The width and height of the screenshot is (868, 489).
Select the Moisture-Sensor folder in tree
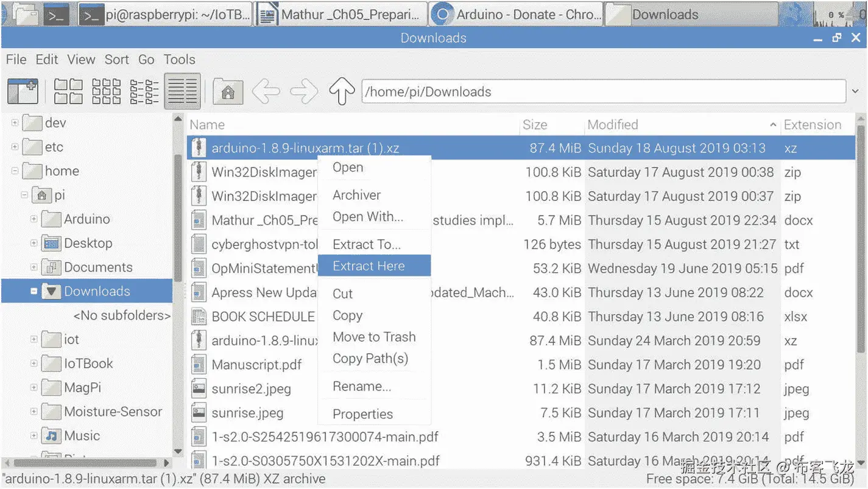(113, 412)
